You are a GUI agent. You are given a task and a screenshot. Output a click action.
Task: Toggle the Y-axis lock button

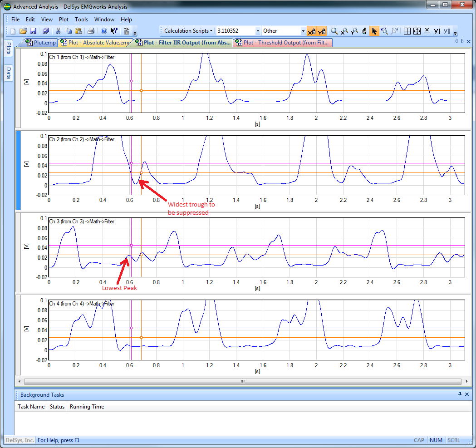tap(322, 31)
